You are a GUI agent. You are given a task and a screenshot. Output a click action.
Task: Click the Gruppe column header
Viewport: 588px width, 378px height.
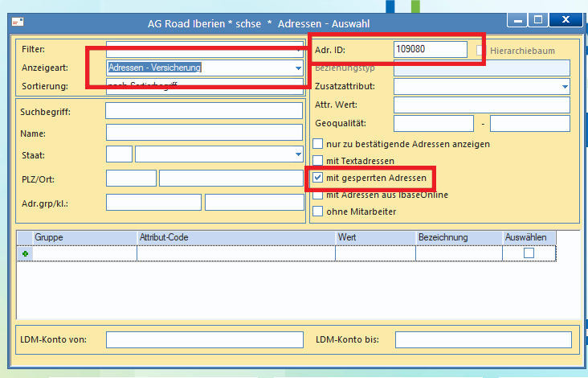85,237
